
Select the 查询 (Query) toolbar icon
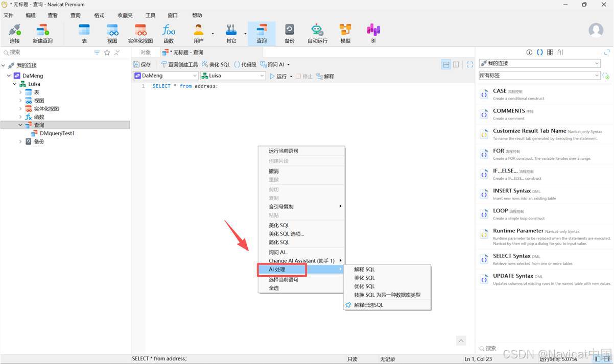tap(262, 34)
